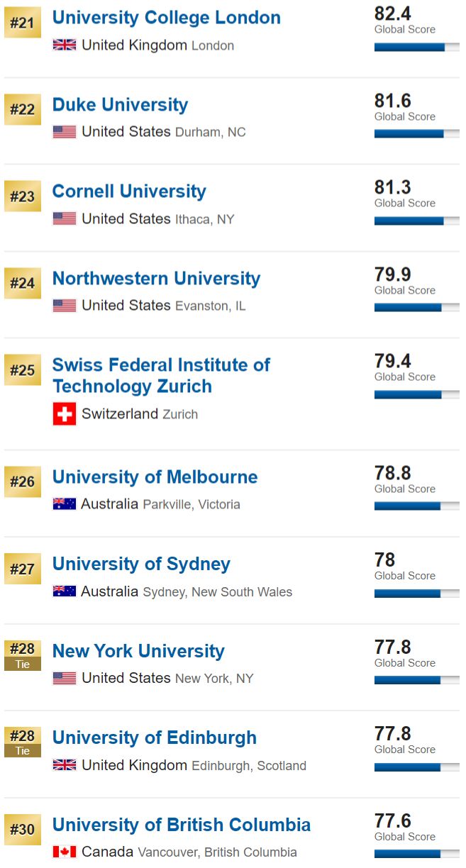Click the Canadian flag next to Vancouver
Viewport: 466px width, 868px height.
point(65,852)
